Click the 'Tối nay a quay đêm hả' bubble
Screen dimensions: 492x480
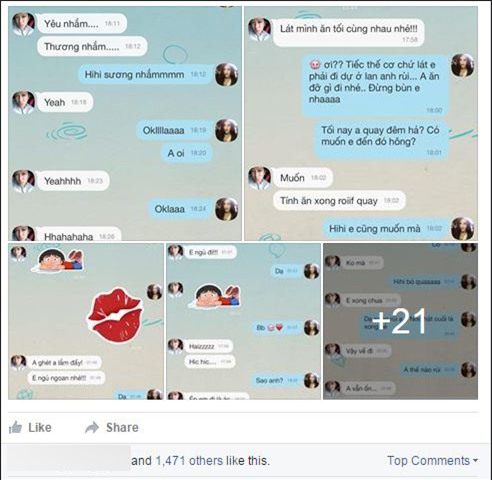click(x=381, y=140)
